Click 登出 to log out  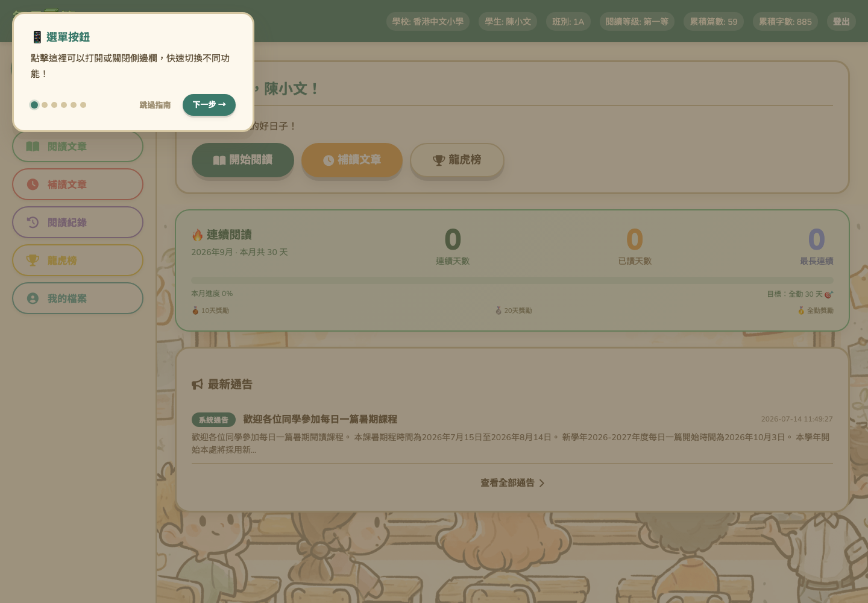click(841, 22)
